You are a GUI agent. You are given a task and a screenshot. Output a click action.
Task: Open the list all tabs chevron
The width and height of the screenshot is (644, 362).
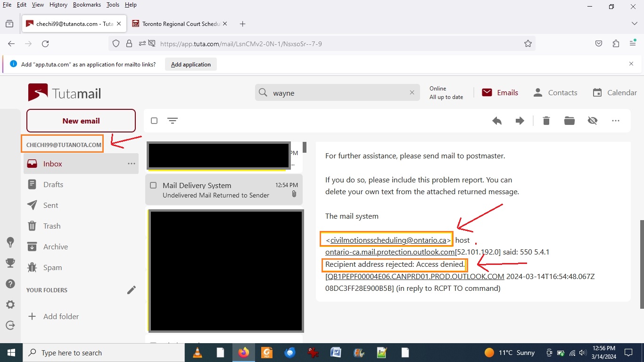634,24
